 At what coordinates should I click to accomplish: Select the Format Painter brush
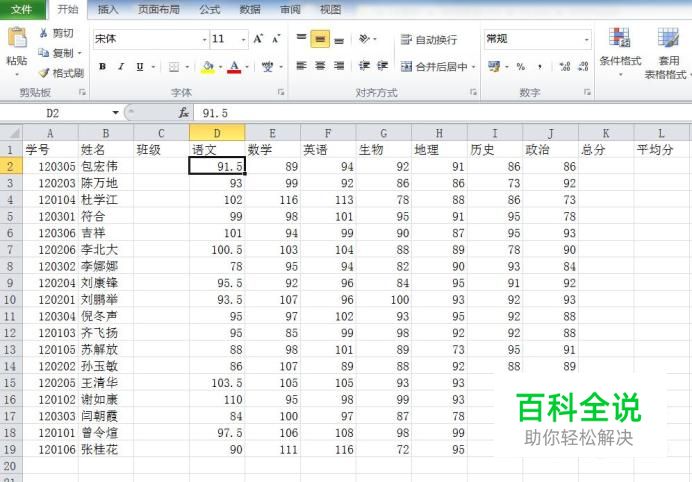(x=44, y=73)
